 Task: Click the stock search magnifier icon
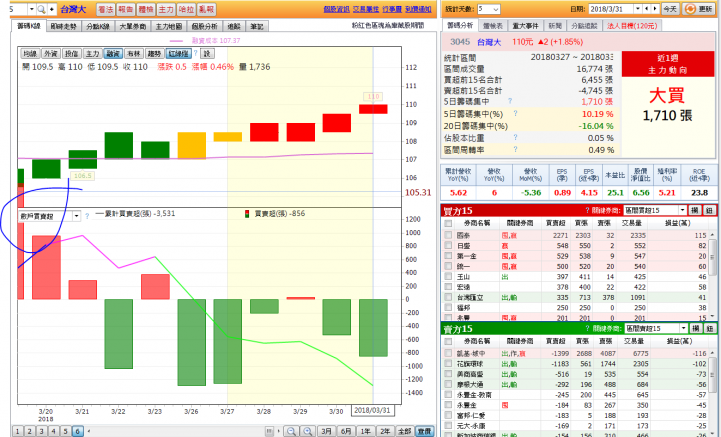41,9
